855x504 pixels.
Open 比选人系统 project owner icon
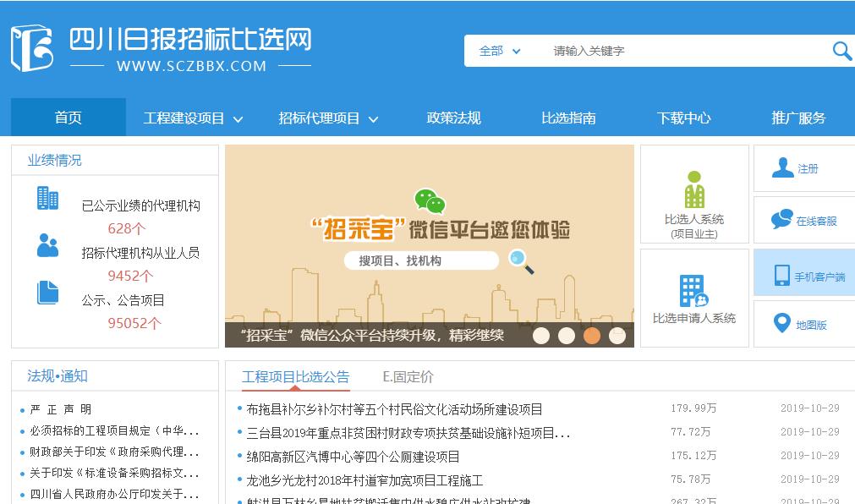tap(694, 189)
